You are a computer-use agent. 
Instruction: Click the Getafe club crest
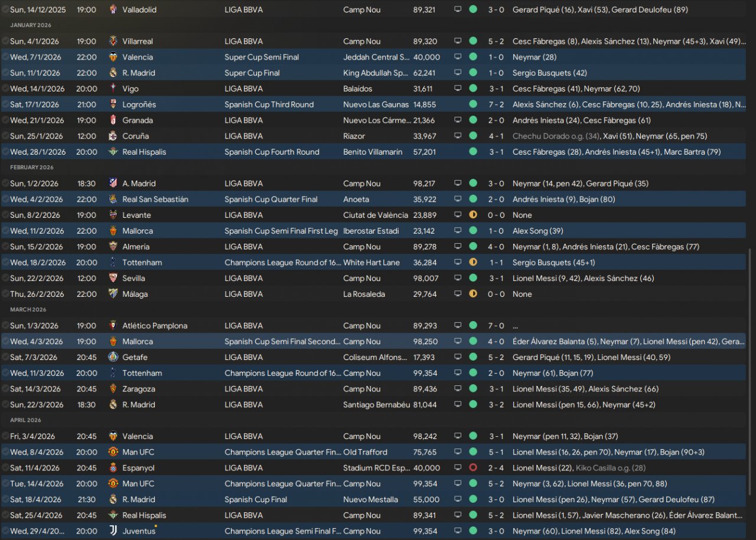point(113,358)
